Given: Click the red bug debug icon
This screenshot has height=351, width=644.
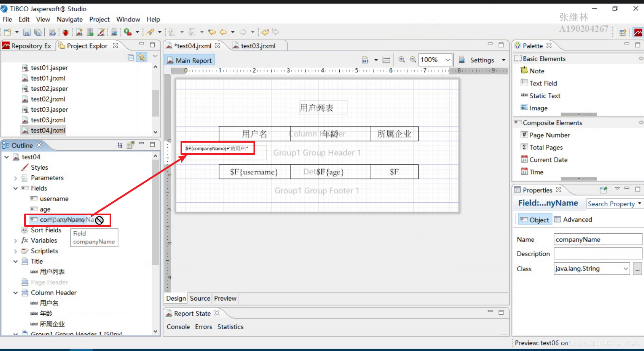Looking at the screenshot, I should (66, 32).
